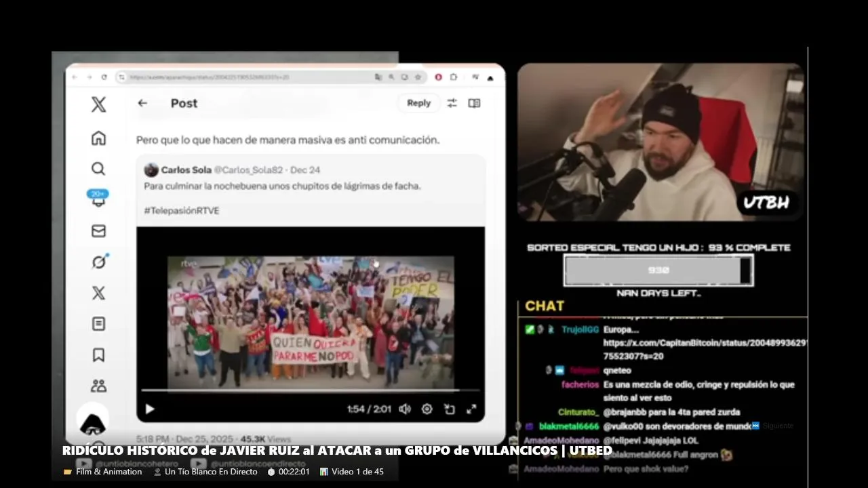Click 'Video 1 de 45' label
This screenshot has width=868, height=488.
(x=357, y=472)
